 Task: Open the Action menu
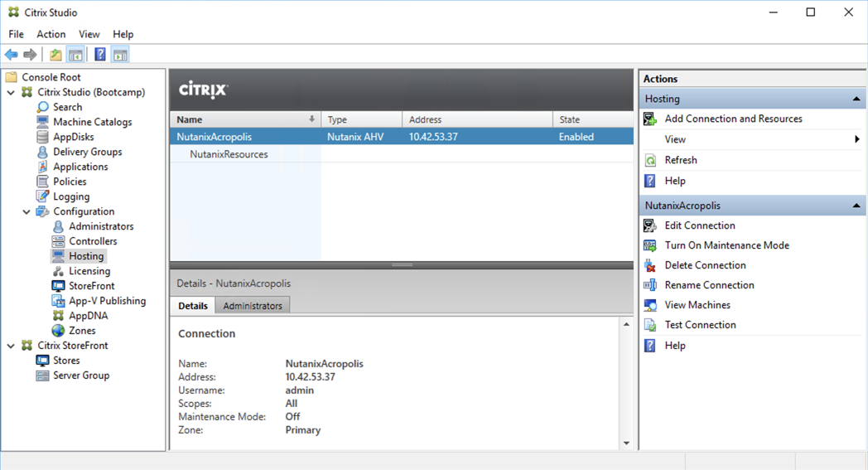[51, 34]
